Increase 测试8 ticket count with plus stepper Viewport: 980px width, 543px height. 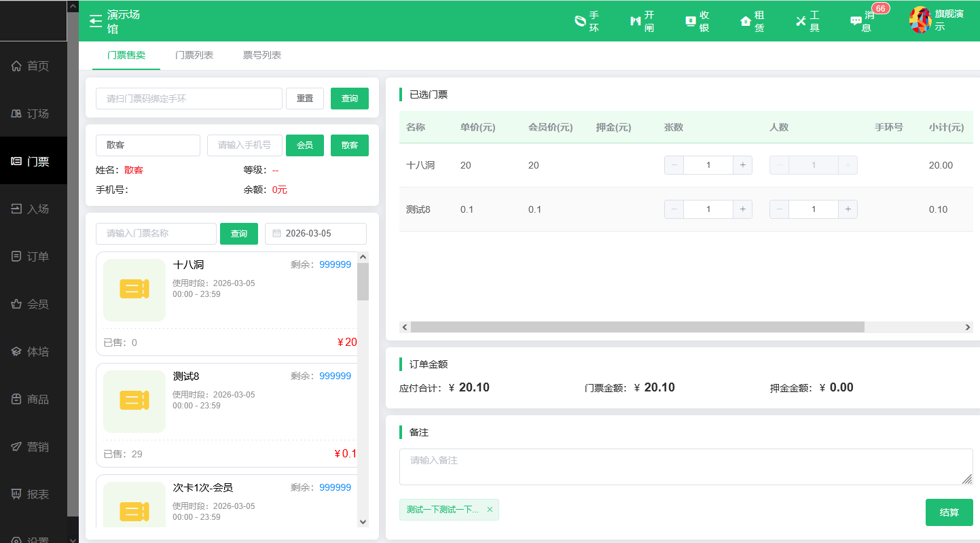click(x=743, y=209)
